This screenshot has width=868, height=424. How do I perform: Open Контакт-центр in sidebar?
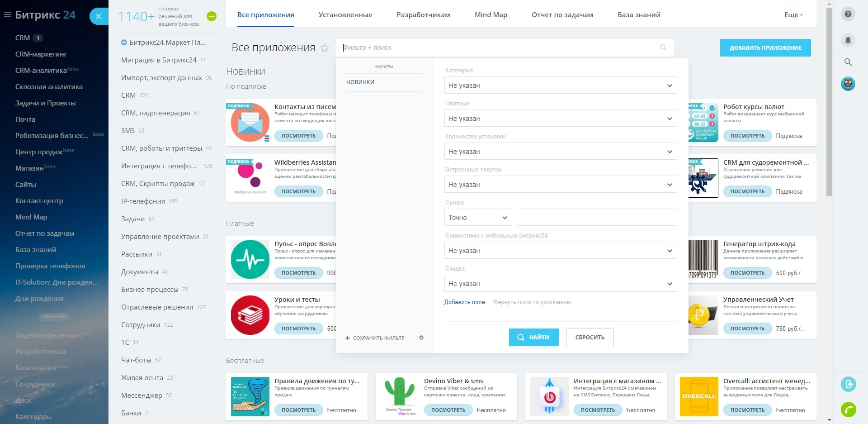(x=39, y=201)
